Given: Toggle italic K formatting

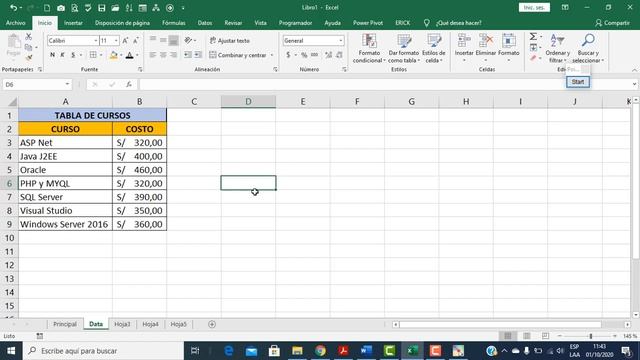Looking at the screenshot, I should pyautogui.click(x=62, y=55).
